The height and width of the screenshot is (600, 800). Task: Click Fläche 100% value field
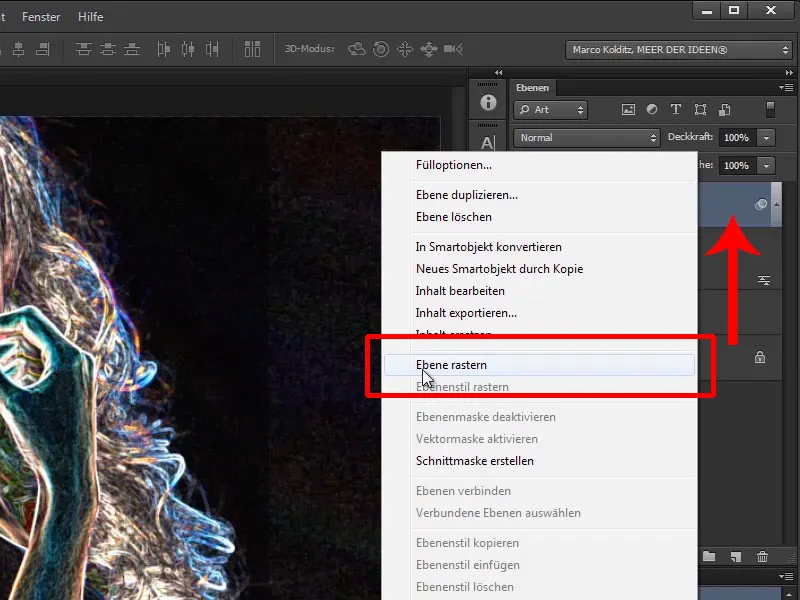coord(737,166)
